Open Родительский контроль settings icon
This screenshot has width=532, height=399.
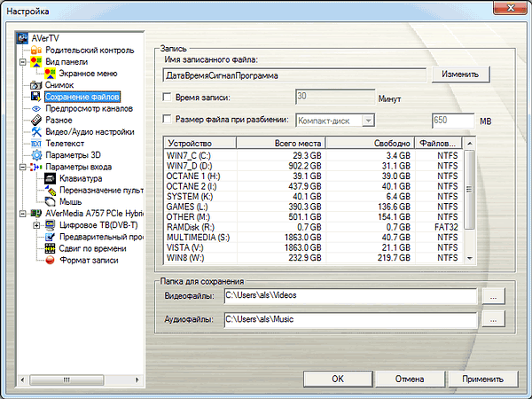(x=36, y=51)
